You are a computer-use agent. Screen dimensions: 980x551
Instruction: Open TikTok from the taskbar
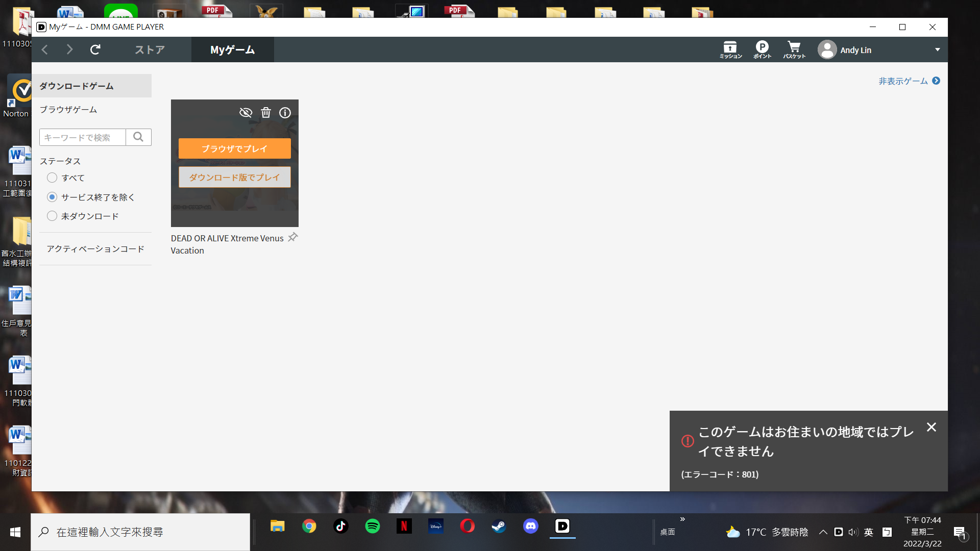[341, 526]
